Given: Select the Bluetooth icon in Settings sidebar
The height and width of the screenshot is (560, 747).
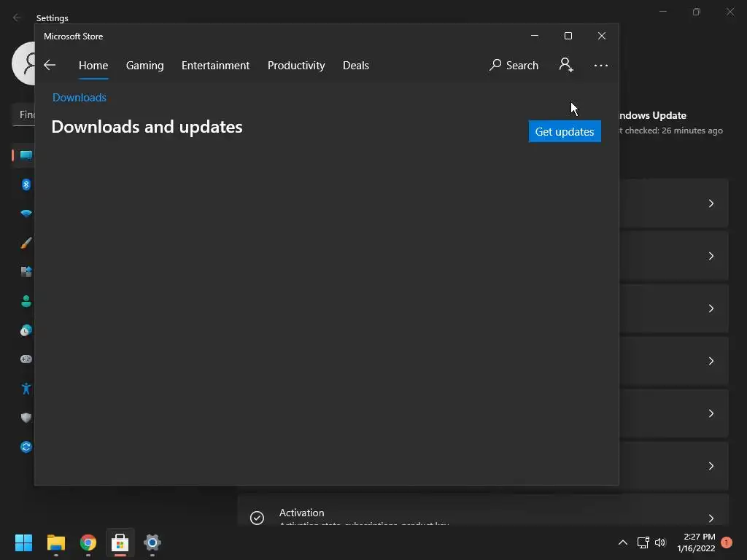Looking at the screenshot, I should click(x=26, y=184).
